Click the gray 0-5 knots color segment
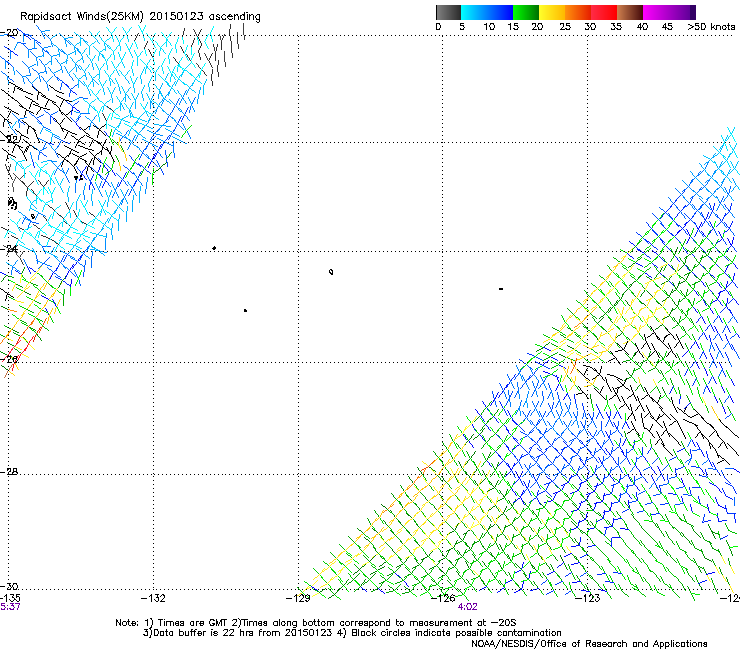 [448, 12]
